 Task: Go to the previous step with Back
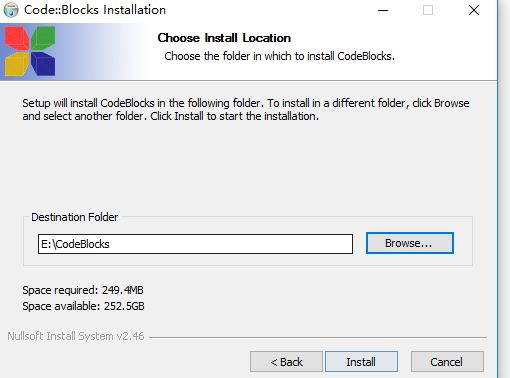(x=286, y=361)
